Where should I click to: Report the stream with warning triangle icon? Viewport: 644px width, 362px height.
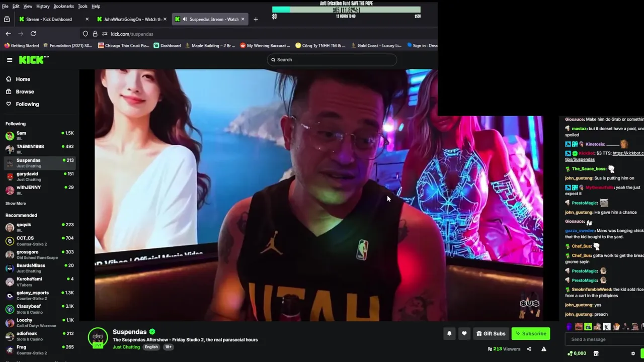(543, 349)
